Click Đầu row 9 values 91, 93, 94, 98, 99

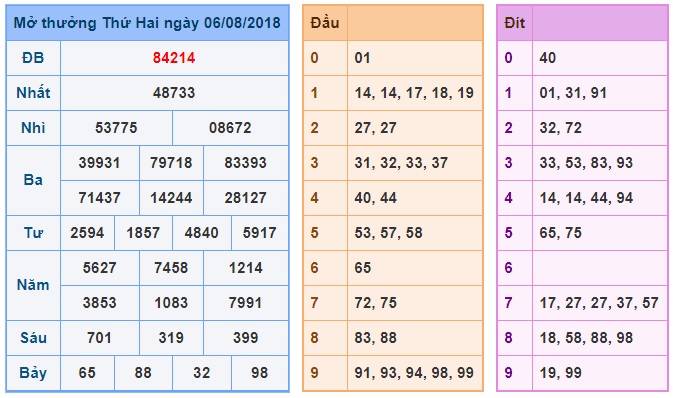(x=414, y=373)
